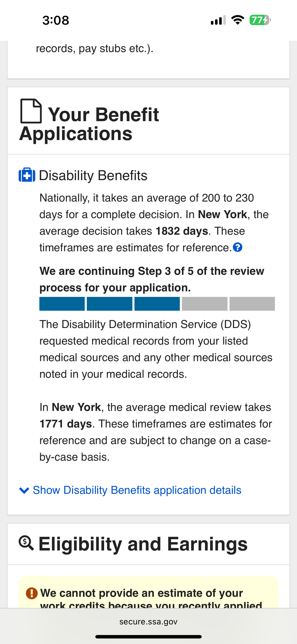This screenshot has width=297, height=644.
Task: Tap the green battery indicator
Action: (260, 20)
